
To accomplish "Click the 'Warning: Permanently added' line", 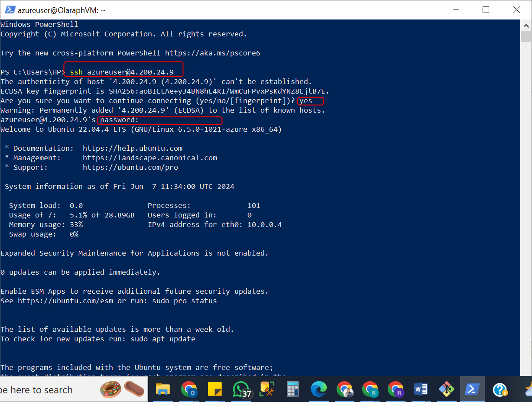I will pyautogui.click(x=163, y=110).
